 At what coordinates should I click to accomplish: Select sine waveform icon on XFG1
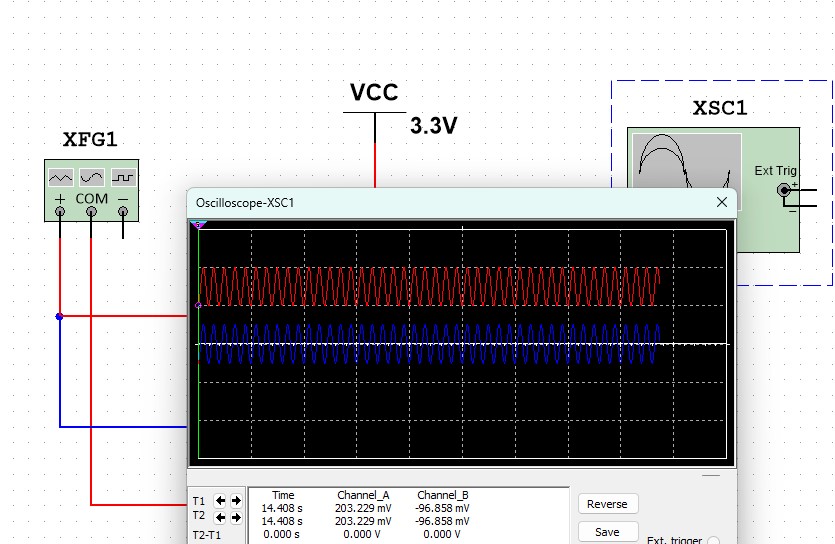click(92, 177)
